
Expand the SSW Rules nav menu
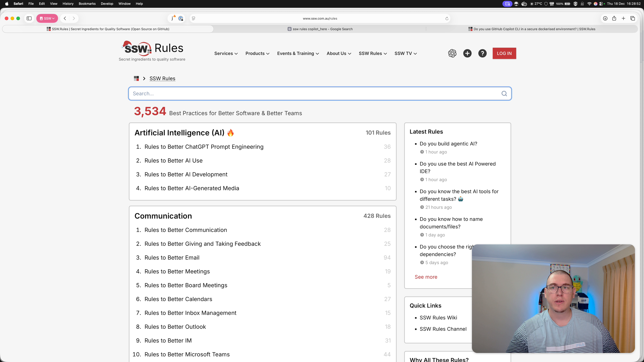coord(373,53)
